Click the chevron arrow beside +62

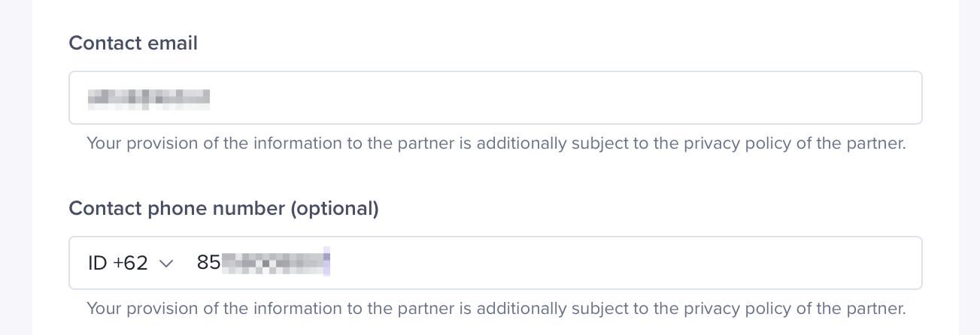[x=166, y=263]
